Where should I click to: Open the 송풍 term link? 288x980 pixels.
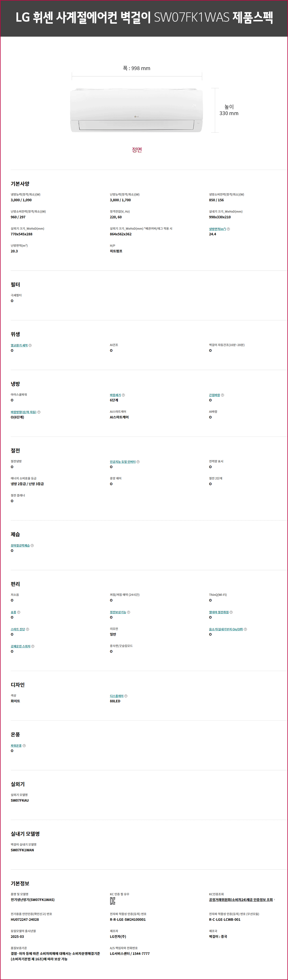[x=13, y=612]
